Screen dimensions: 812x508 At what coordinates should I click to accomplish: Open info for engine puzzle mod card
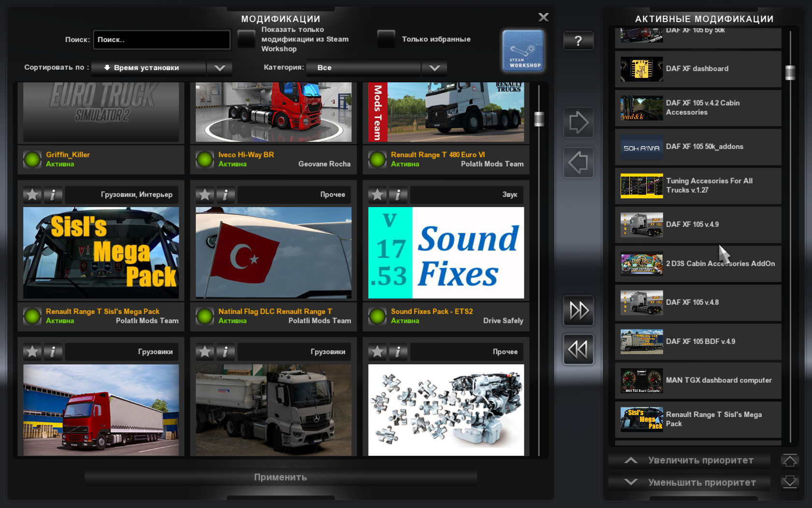(x=398, y=352)
